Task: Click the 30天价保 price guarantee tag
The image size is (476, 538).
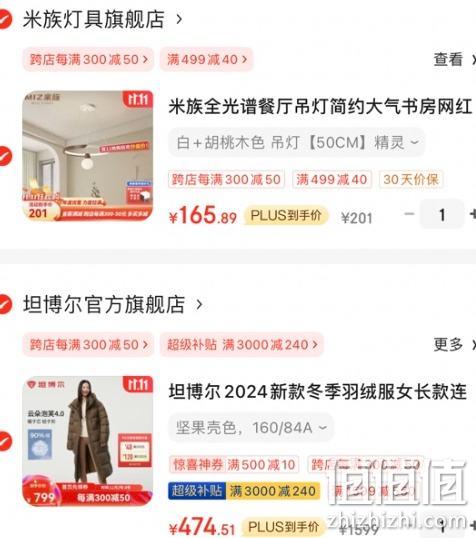Action: pos(411,179)
